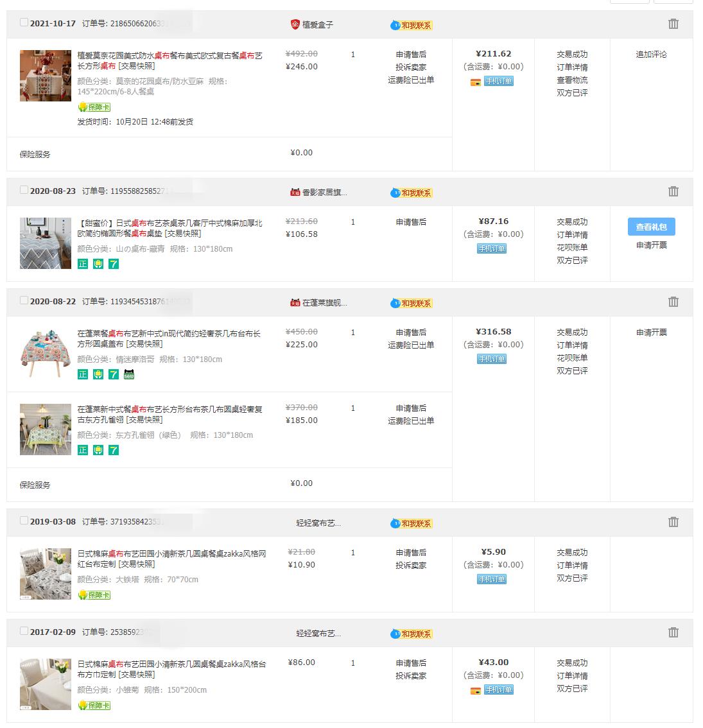Click 追加评论 for the first order
The image size is (703, 728).
tap(651, 55)
